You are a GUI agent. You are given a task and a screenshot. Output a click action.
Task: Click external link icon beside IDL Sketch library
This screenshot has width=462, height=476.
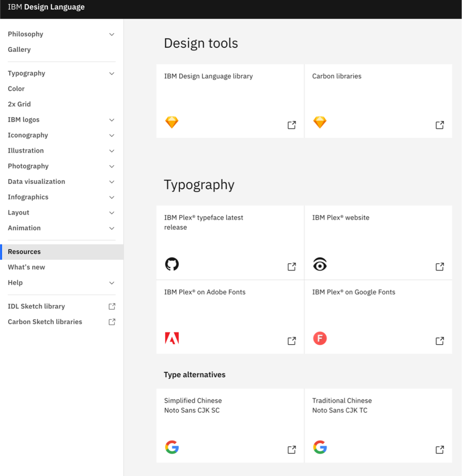[x=112, y=306]
